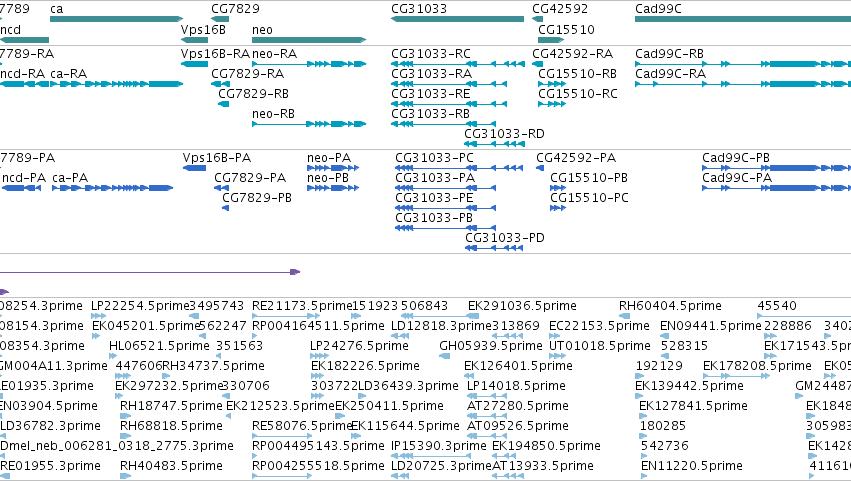Image resolution: width=851 pixels, height=481 pixels.
Task: Select transcript CG31033-RC
Action: pos(458,64)
